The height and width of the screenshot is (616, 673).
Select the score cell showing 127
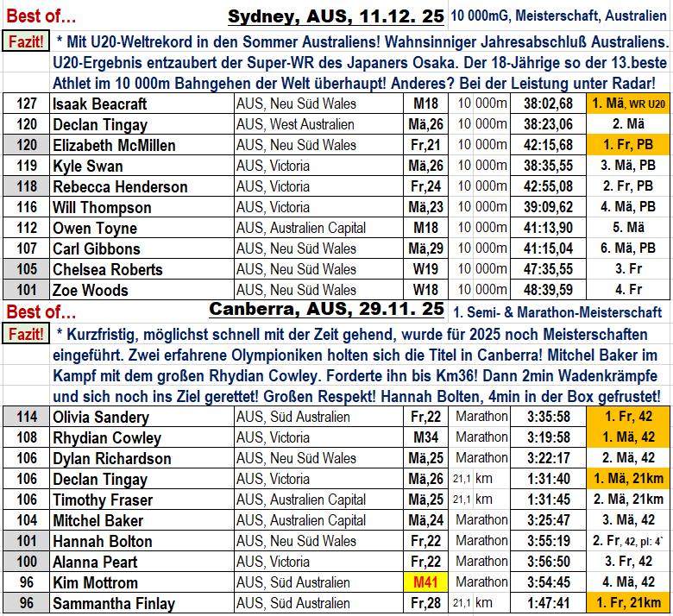coord(27,104)
